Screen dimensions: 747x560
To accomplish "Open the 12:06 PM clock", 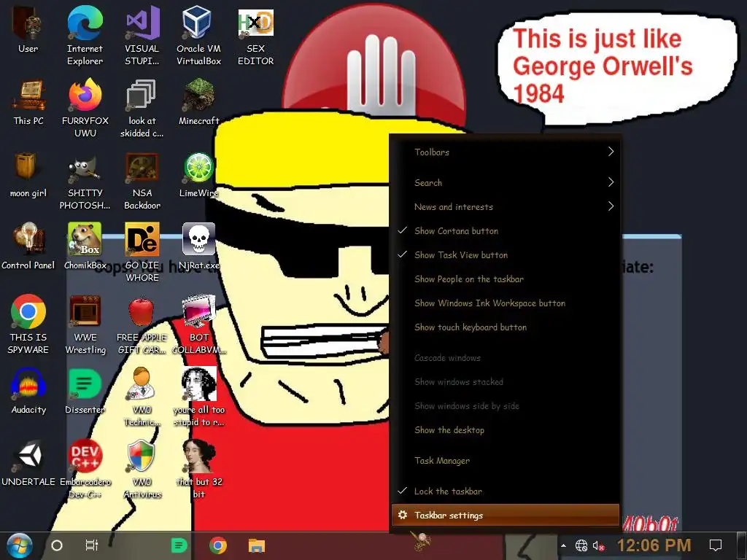I will (x=654, y=545).
